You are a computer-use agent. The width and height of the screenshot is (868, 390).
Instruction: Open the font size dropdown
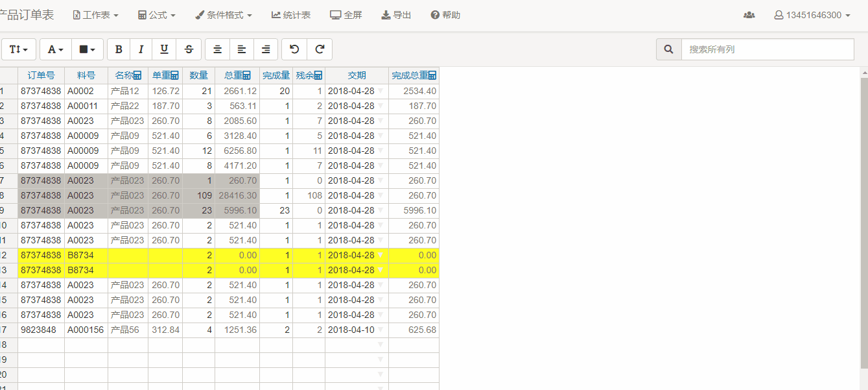click(19, 49)
